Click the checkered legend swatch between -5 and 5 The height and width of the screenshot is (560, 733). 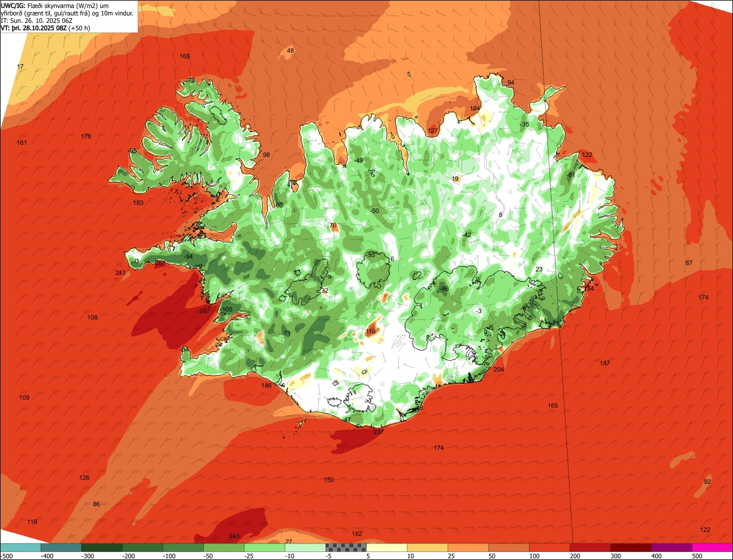point(346,547)
